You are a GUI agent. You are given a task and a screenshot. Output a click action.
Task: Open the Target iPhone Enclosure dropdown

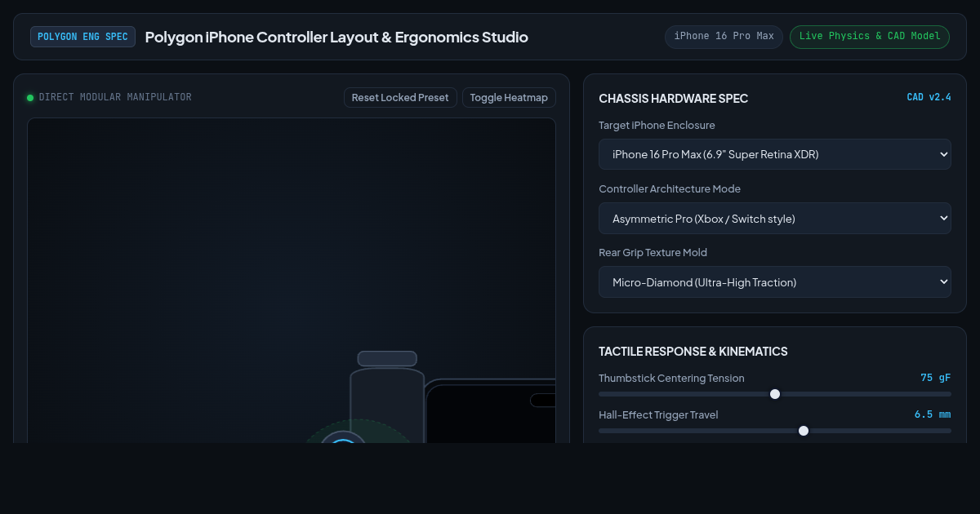775,154
